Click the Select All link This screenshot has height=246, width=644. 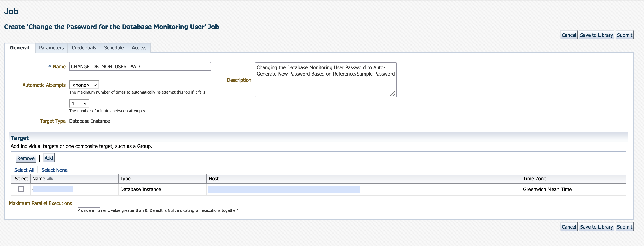point(24,170)
